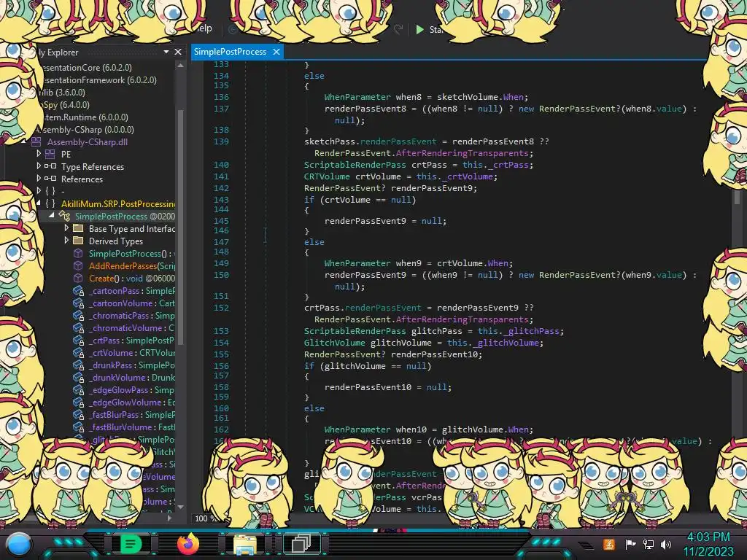Click the SimplePostProcess() constructor method icon

pos(77,253)
